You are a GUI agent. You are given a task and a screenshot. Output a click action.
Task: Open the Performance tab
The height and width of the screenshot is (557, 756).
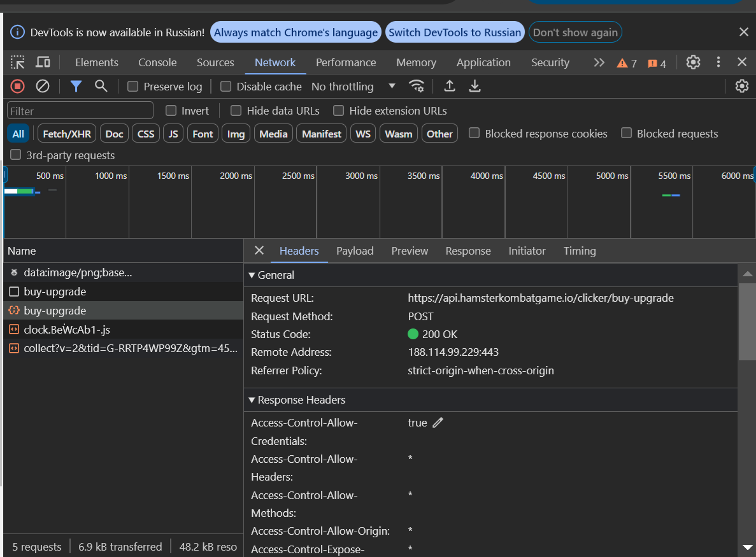tap(346, 62)
